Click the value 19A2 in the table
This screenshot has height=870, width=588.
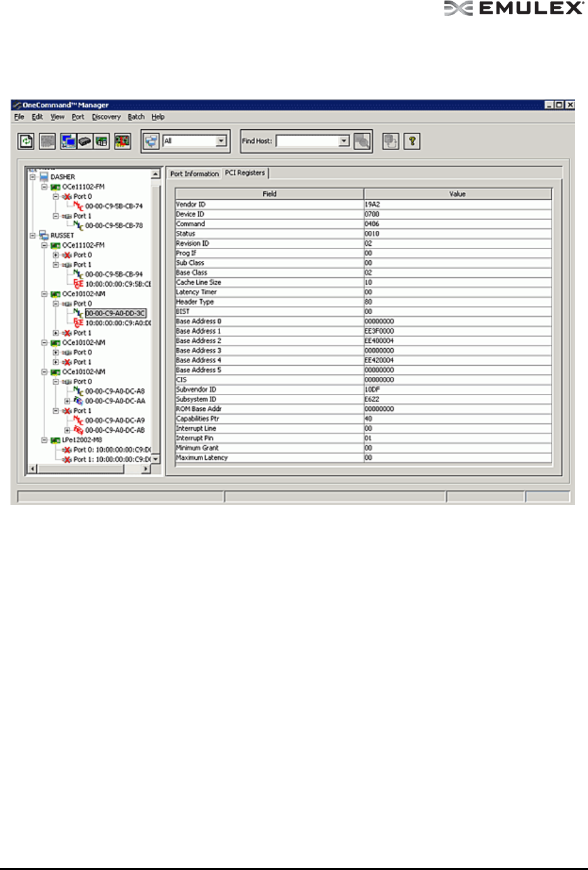coord(458,204)
